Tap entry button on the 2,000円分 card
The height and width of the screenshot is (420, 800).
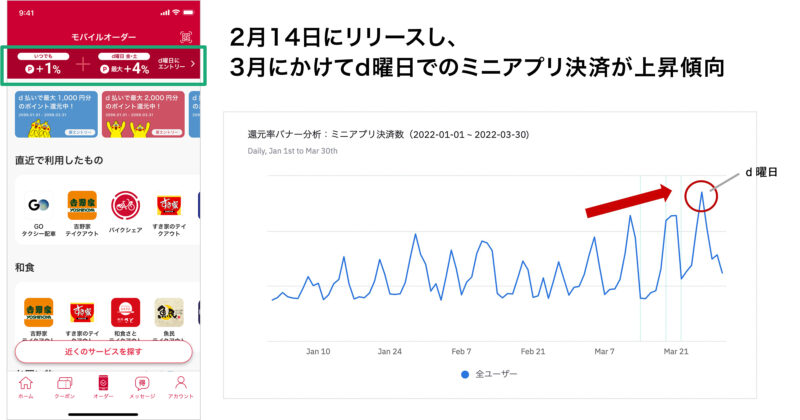point(167,132)
